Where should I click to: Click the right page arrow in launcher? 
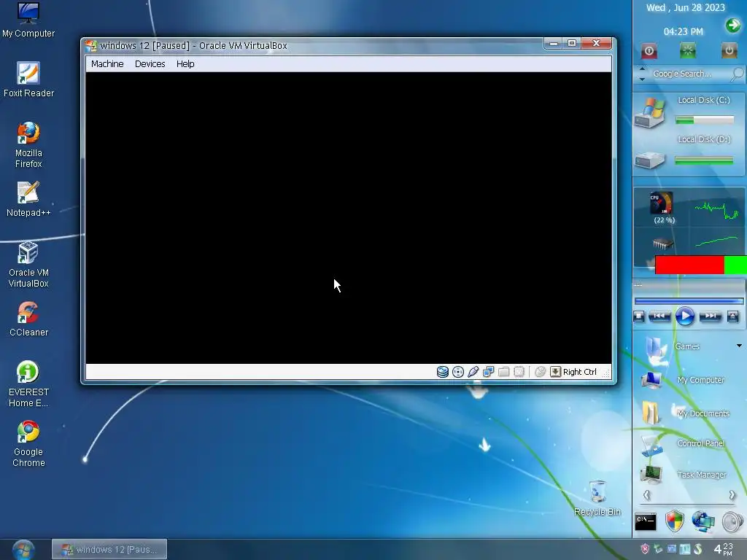coord(732,495)
